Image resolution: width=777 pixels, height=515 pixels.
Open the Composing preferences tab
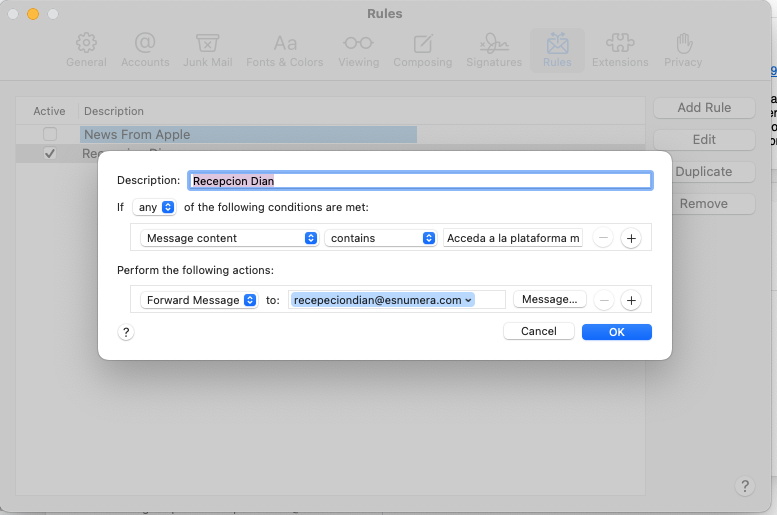pyautogui.click(x=423, y=50)
